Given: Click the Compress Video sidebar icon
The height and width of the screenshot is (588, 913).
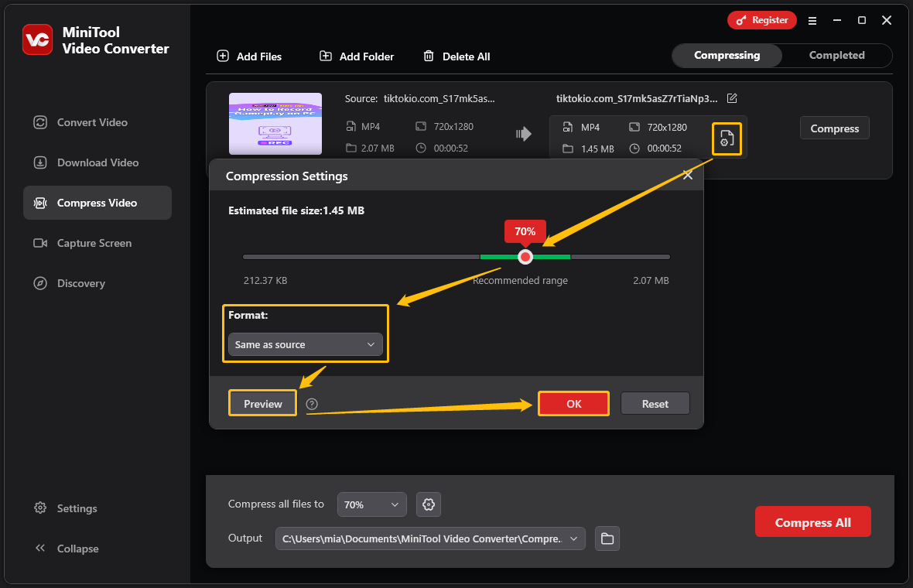Looking at the screenshot, I should tap(40, 203).
